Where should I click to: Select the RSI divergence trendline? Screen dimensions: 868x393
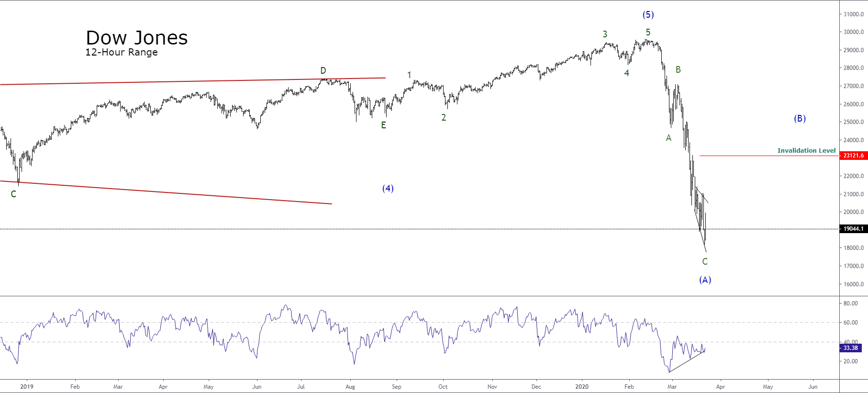coord(687,362)
